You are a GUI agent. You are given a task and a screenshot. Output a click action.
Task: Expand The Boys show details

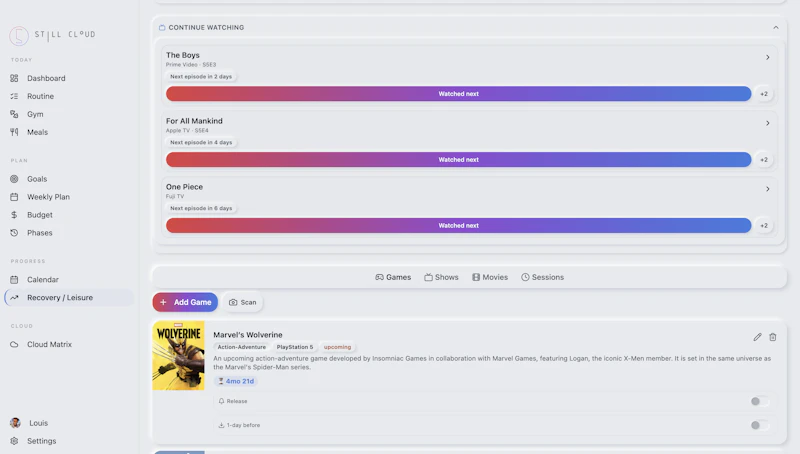767,57
